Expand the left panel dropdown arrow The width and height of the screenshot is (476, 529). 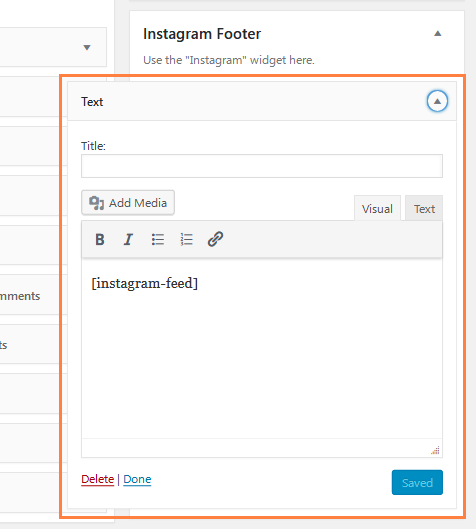tap(87, 47)
